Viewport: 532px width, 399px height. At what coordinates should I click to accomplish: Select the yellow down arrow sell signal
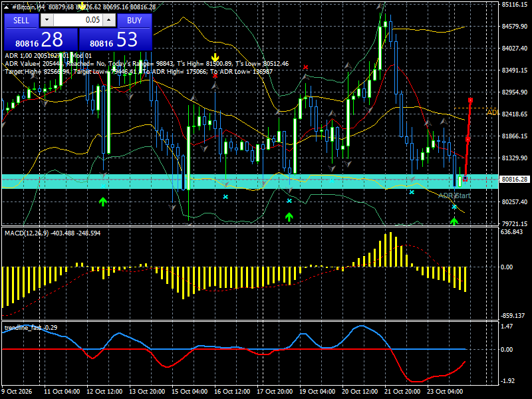coord(215,58)
